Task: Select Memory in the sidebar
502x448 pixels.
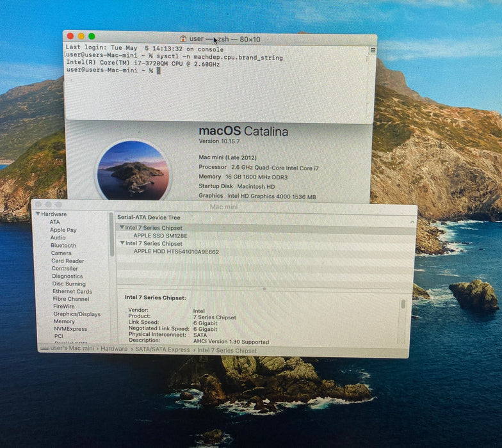Action: (x=64, y=321)
